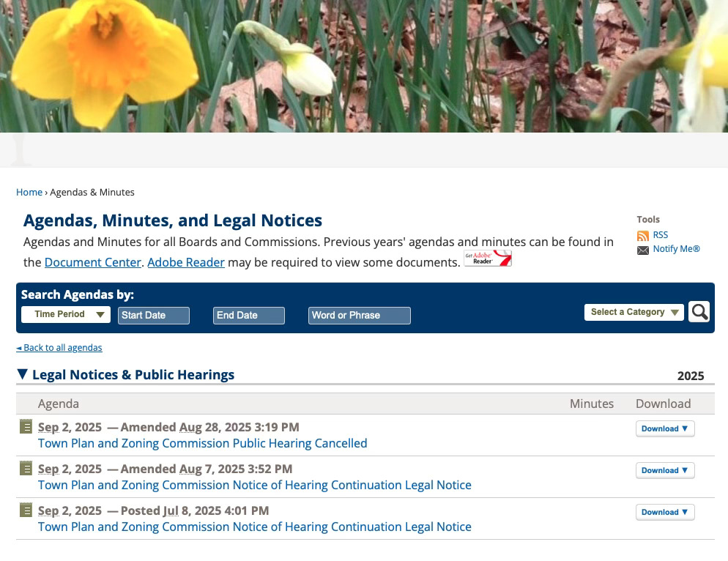Open the Document Center link
The height and width of the screenshot is (561, 728).
[92, 262]
